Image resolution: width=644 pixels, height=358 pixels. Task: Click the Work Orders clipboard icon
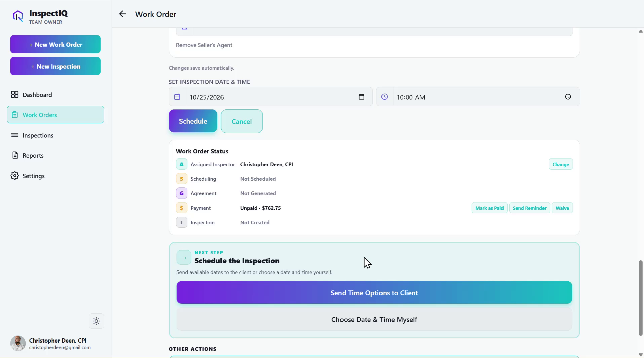tap(15, 115)
